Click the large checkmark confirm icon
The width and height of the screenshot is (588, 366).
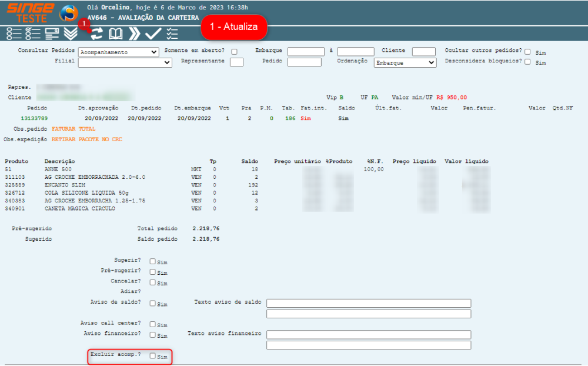[x=153, y=34]
